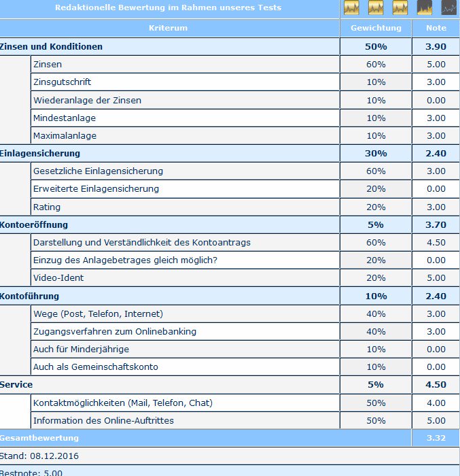The height and width of the screenshot is (476, 460).
Task: Select 'Zugangsverfahren zum Onlinebanking' label
Action: (x=115, y=332)
